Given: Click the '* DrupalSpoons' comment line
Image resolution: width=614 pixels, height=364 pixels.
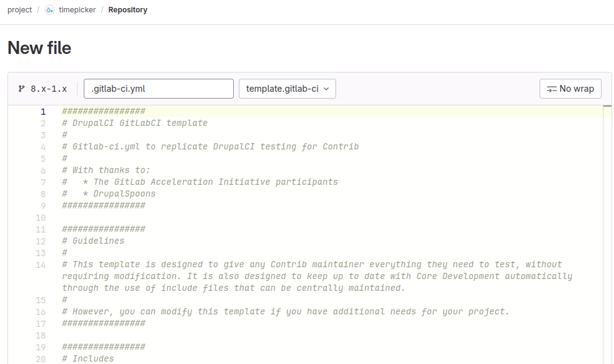Looking at the screenshot, I should coord(109,193).
